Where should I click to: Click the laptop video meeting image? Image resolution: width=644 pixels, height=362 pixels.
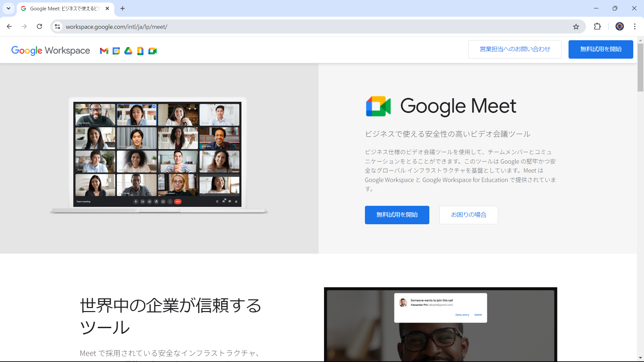tap(158, 156)
